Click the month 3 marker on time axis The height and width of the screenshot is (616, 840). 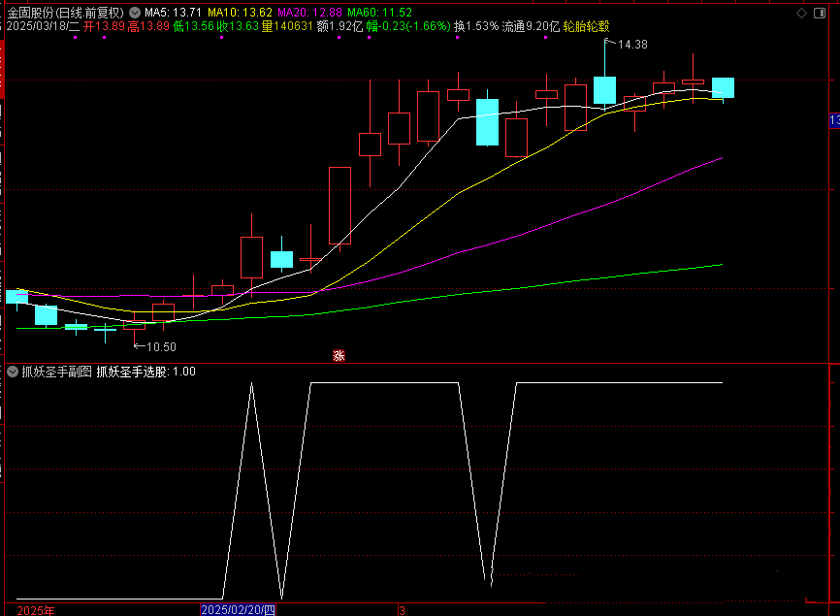tap(402, 610)
